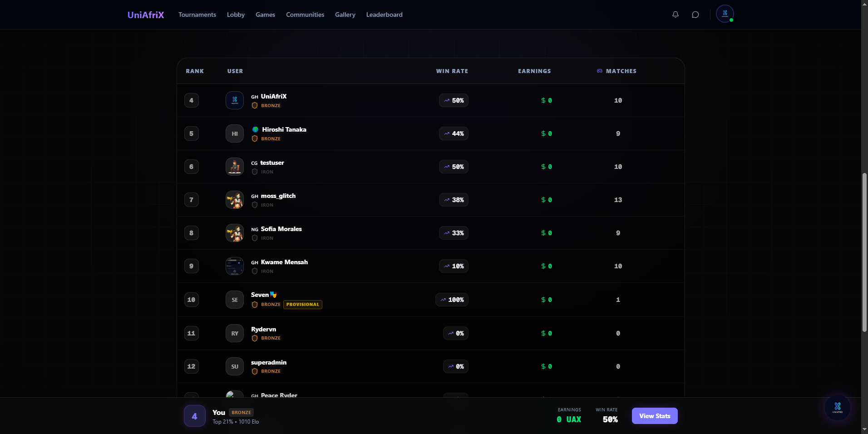Click the EARNINGS column header
The width and height of the screenshot is (868, 434).
534,71
